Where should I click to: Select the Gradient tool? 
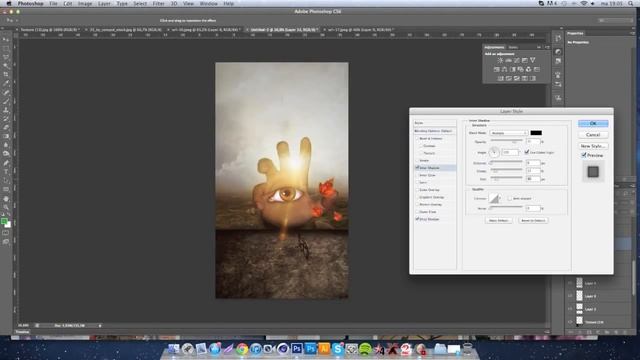pos(6,136)
